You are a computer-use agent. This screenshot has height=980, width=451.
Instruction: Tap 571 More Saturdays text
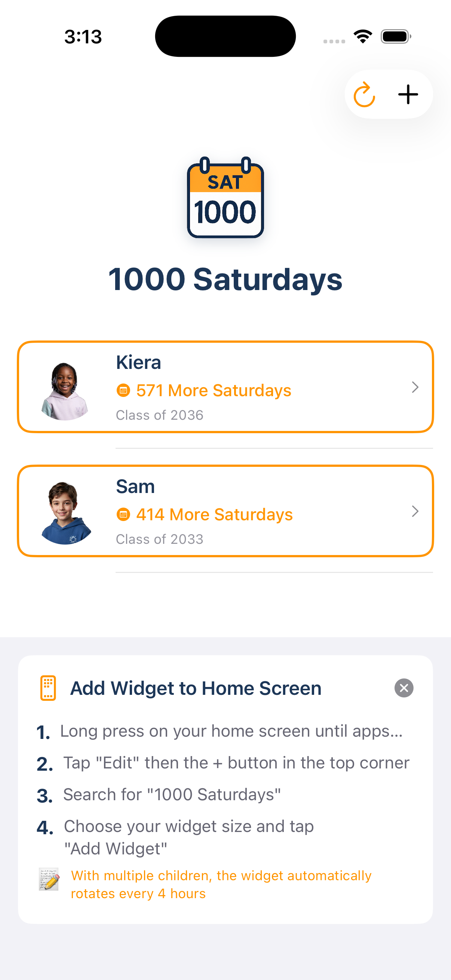coord(214,390)
